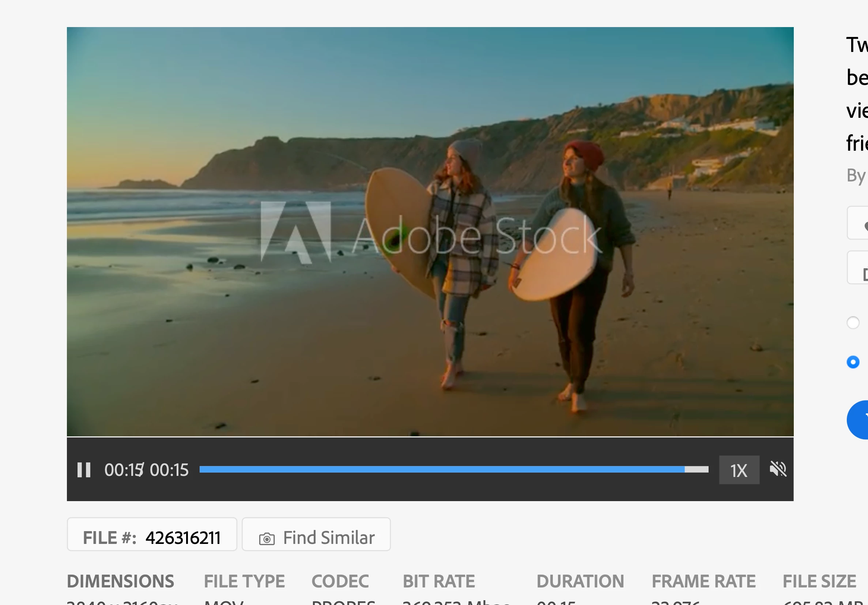Pause the video playback
The image size is (868, 605).
[84, 470]
